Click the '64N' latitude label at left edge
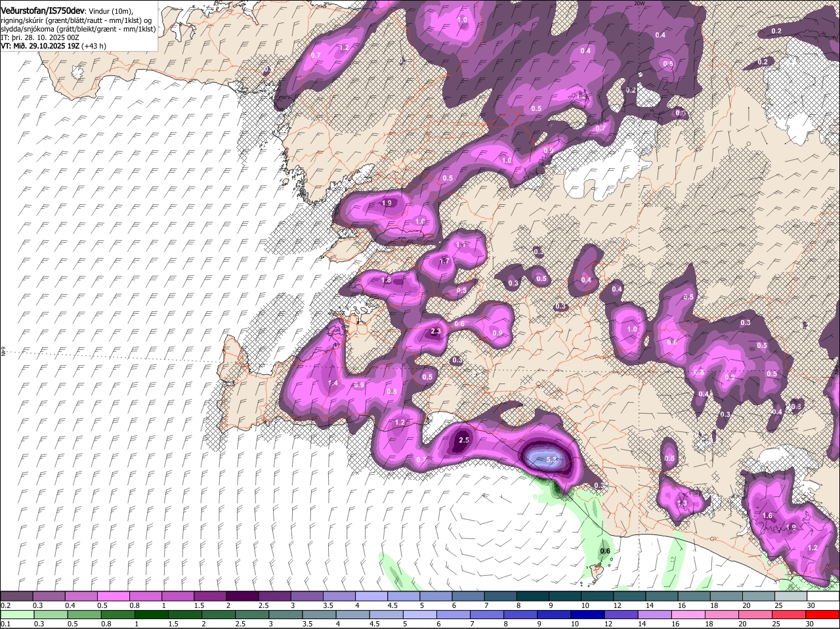The height and width of the screenshot is (629, 840). pos(3,352)
